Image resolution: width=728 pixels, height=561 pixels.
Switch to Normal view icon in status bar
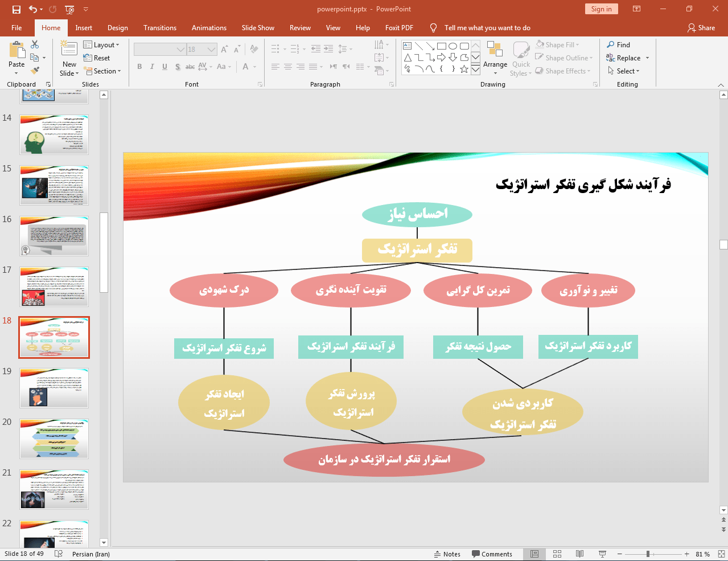(x=534, y=554)
